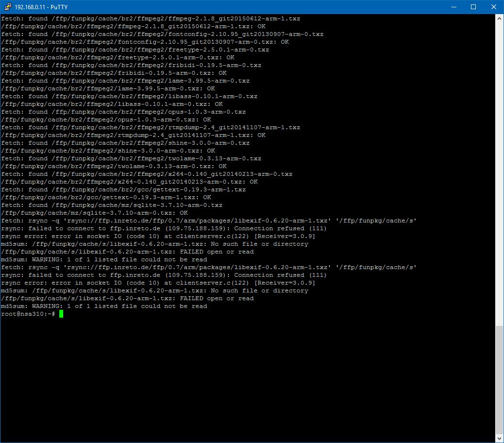
Task: Click the twolame-0.3.13-arm-0.txz: OK line
Action: (114, 166)
